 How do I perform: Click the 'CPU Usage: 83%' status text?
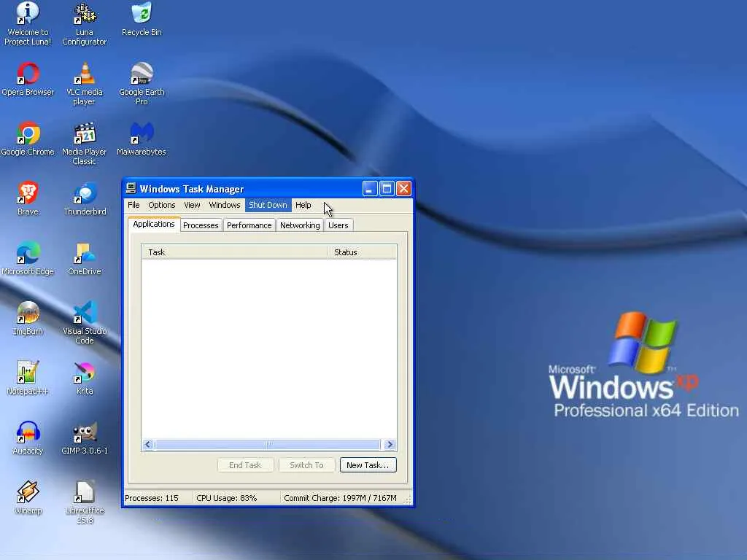click(227, 498)
